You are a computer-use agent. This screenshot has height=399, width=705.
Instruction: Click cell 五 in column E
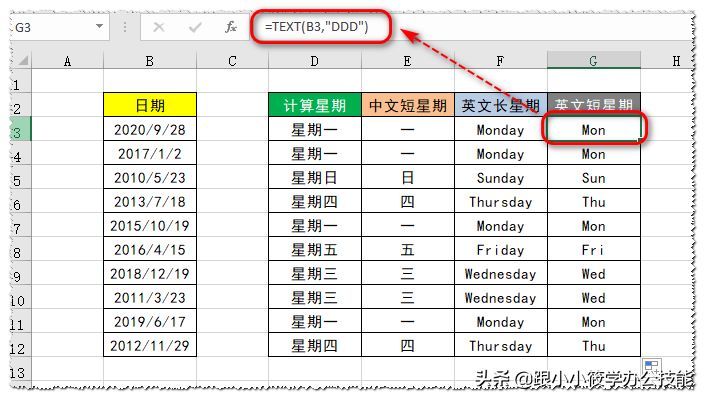pyautogui.click(x=407, y=249)
